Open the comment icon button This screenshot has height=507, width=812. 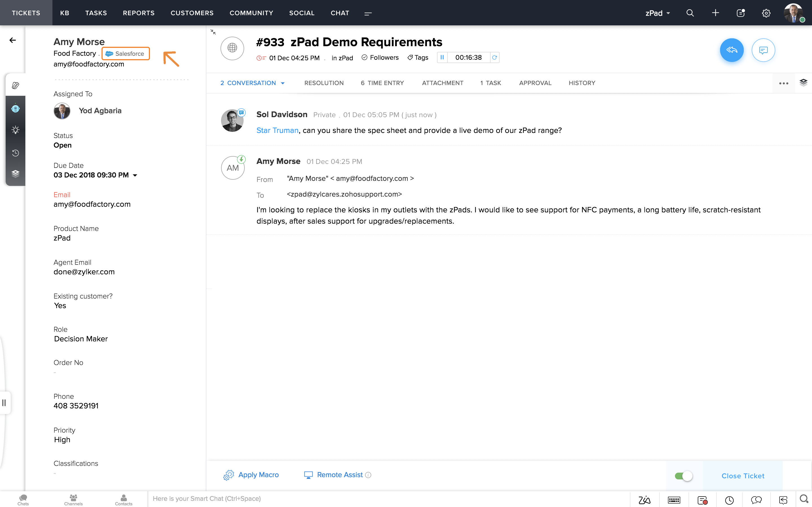763,50
